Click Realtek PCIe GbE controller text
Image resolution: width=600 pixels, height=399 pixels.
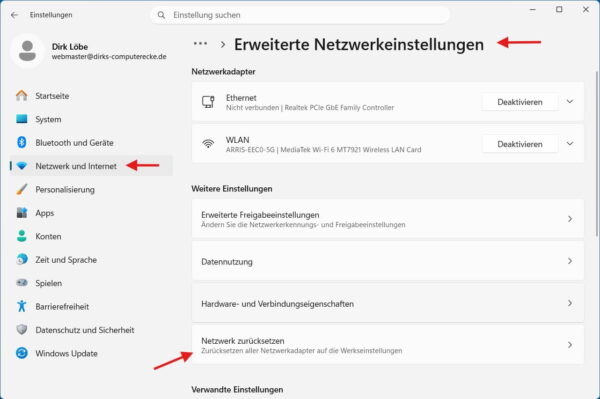click(x=339, y=107)
